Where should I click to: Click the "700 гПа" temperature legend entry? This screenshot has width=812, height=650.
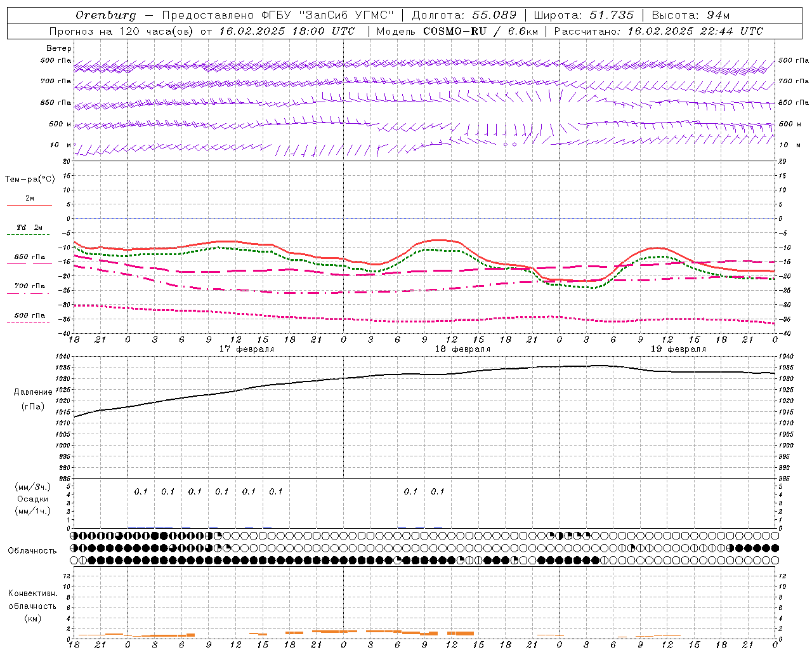coord(30,286)
